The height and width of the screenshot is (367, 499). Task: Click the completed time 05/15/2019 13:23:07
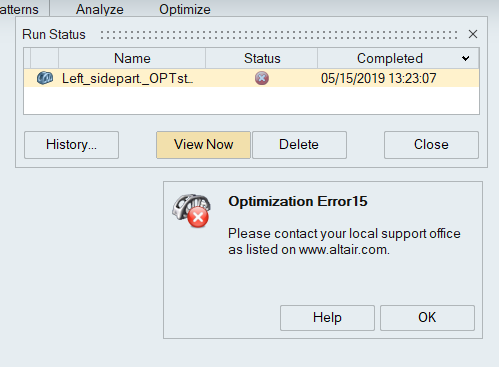(378, 79)
